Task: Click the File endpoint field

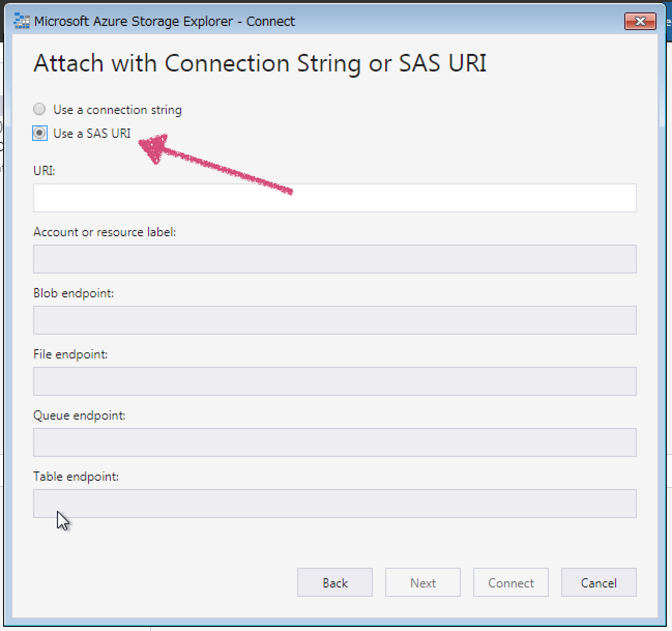Action: click(335, 381)
